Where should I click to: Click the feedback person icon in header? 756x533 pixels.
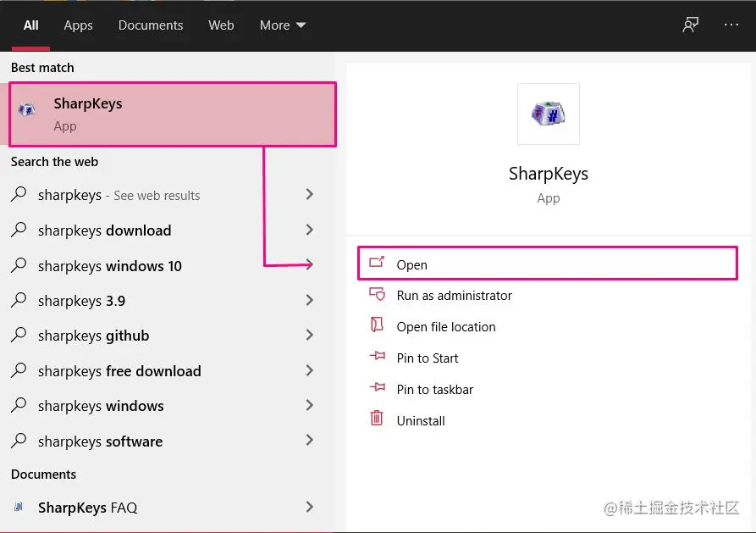(691, 25)
